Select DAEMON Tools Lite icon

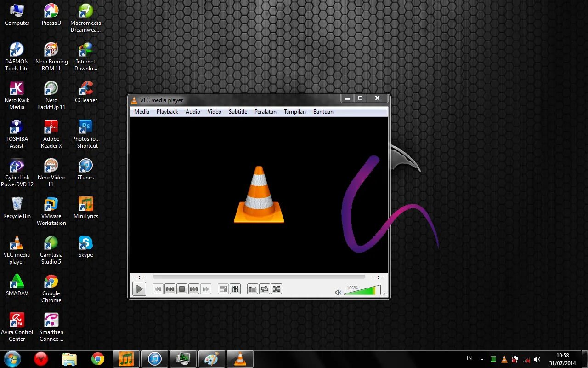click(x=17, y=57)
